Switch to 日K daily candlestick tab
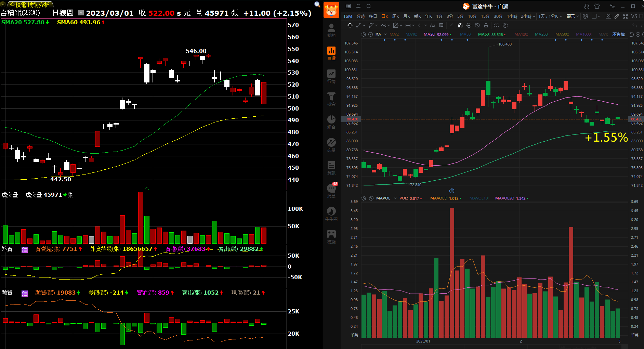The image size is (644, 349). pyautogui.click(x=385, y=16)
